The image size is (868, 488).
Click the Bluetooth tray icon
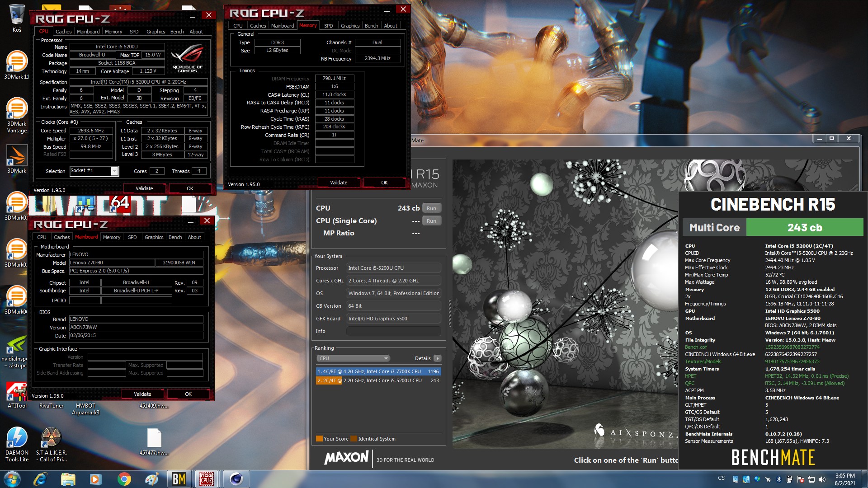779,479
